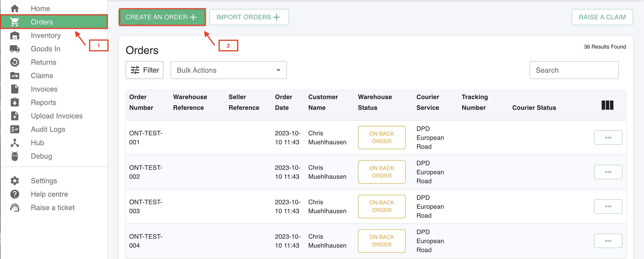This screenshot has height=259, width=644.
Task: Open the Home menu item
Action: coord(54,8)
